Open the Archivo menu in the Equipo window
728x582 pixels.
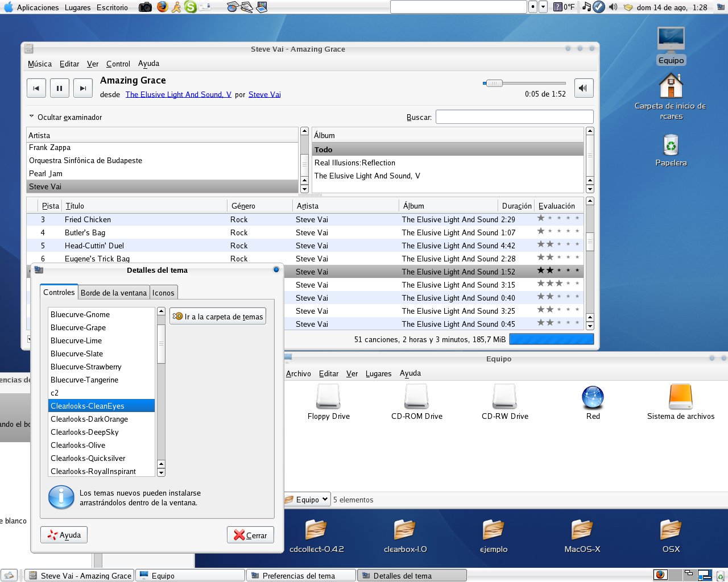click(x=298, y=373)
